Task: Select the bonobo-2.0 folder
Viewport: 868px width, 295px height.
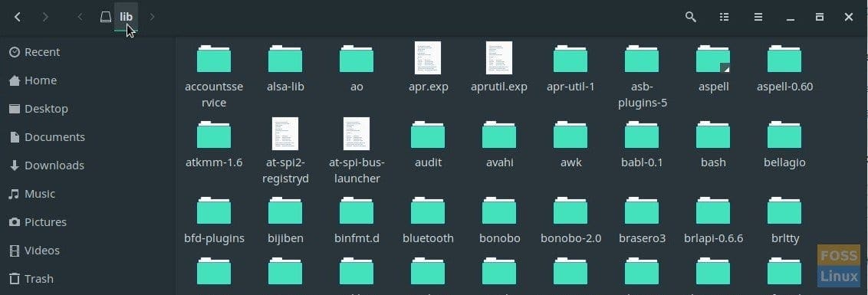Action: 570,220
